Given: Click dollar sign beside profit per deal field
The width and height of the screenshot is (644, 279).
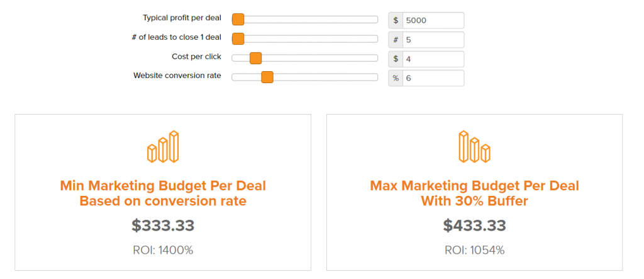Looking at the screenshot, I should (396, 20).
